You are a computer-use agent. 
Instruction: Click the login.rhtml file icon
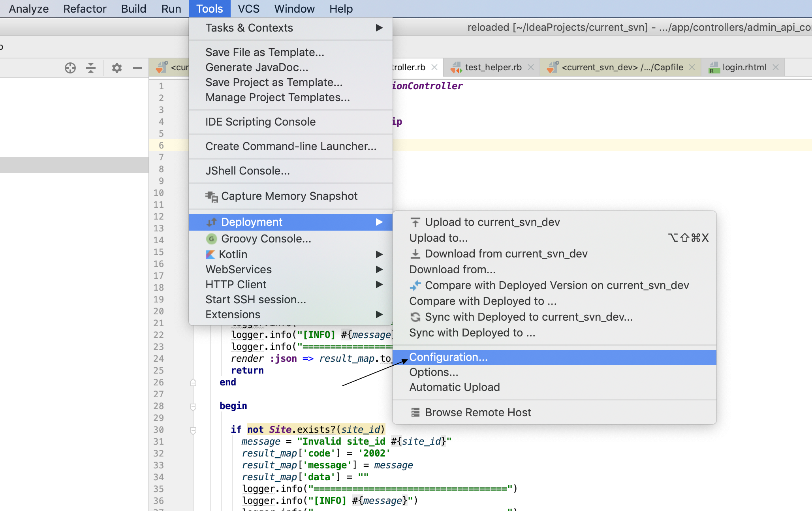(714, 68)
